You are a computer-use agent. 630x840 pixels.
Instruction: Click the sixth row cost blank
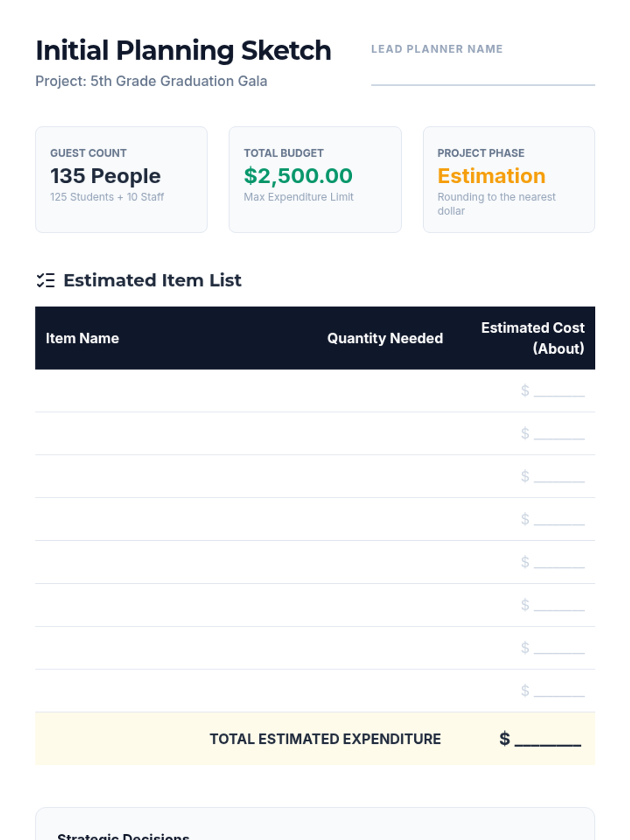click(x=559, y=605)
